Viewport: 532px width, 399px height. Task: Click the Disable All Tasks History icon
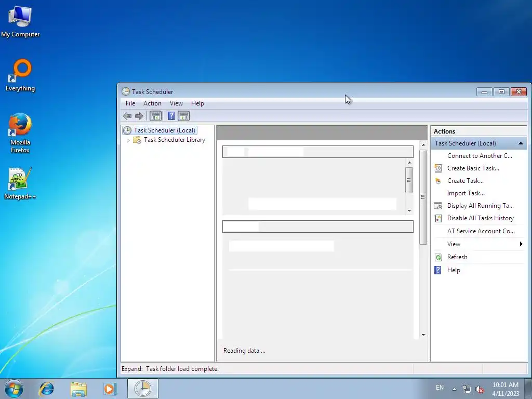click(x=438, y=218)
